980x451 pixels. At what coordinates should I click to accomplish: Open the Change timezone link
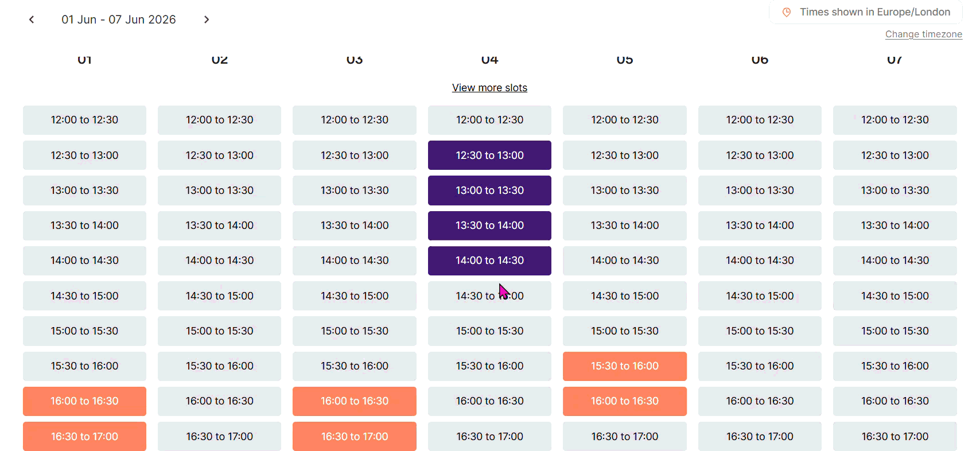[x=923, y=34]
